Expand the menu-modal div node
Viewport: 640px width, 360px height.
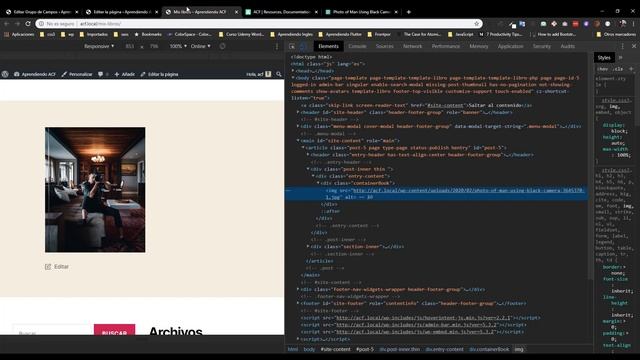(x=298, y=126)
